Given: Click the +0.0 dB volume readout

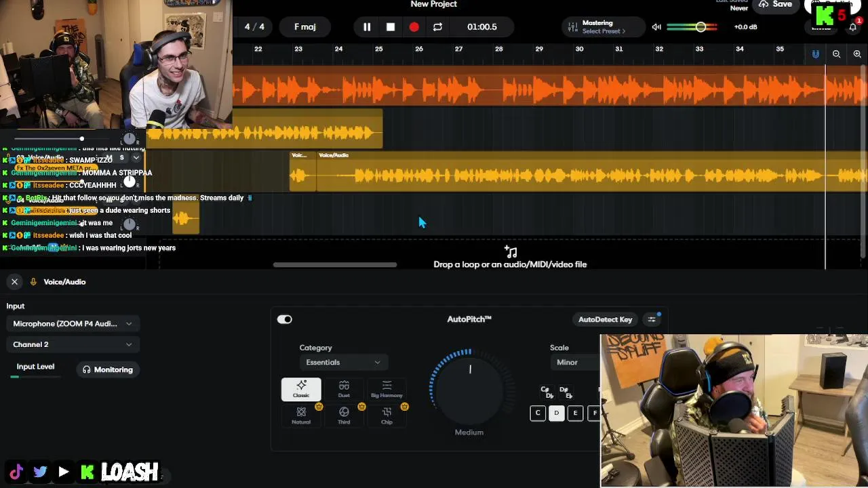Looking at the screenshot, I should 745,27.
